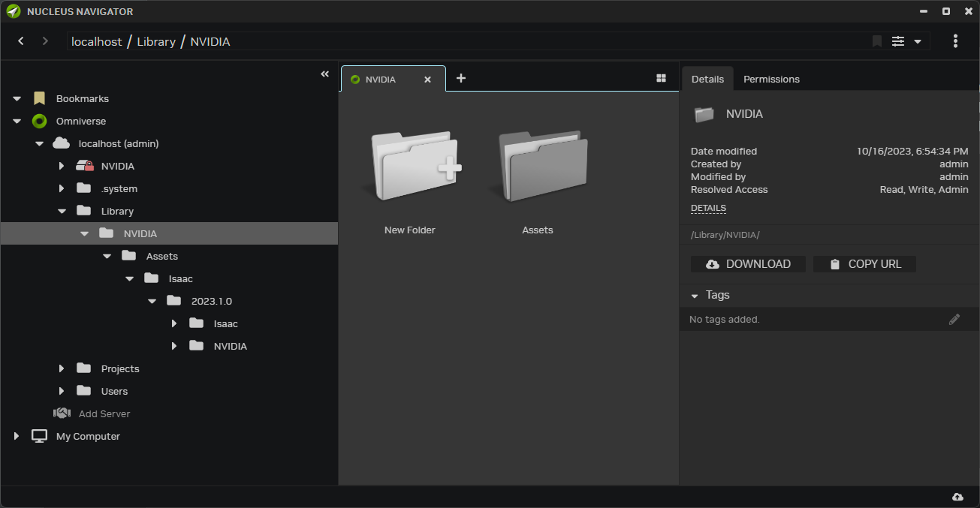Collapse the Assets folder in tree
The image size is (980, 508).
click(x=107, y=256)
